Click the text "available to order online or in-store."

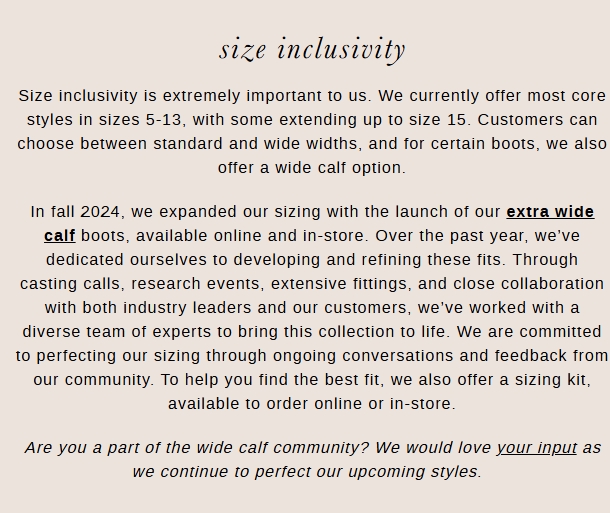[x=312, y=404]
